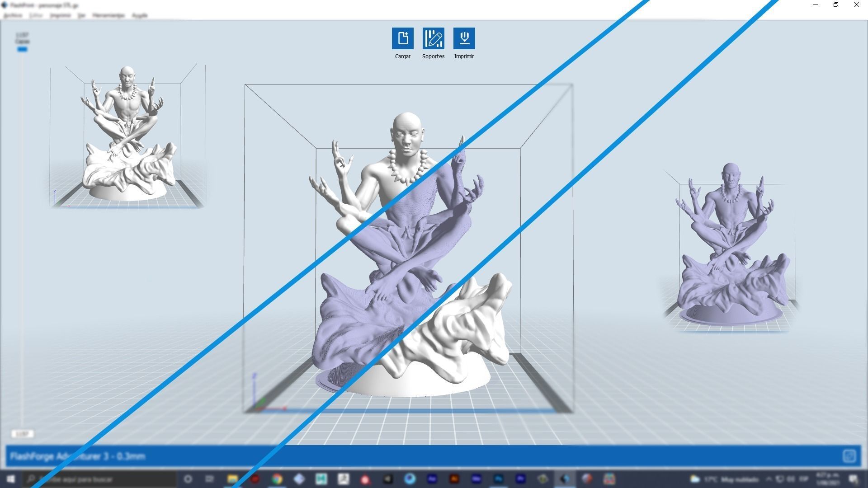Open File Explorer from the taskbar

[x=232, y=479]
